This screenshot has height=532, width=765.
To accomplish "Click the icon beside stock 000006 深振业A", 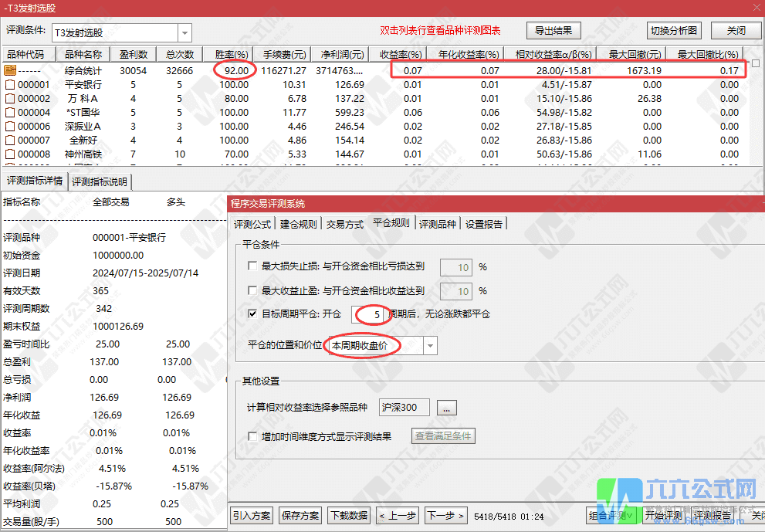I will 10,127.
